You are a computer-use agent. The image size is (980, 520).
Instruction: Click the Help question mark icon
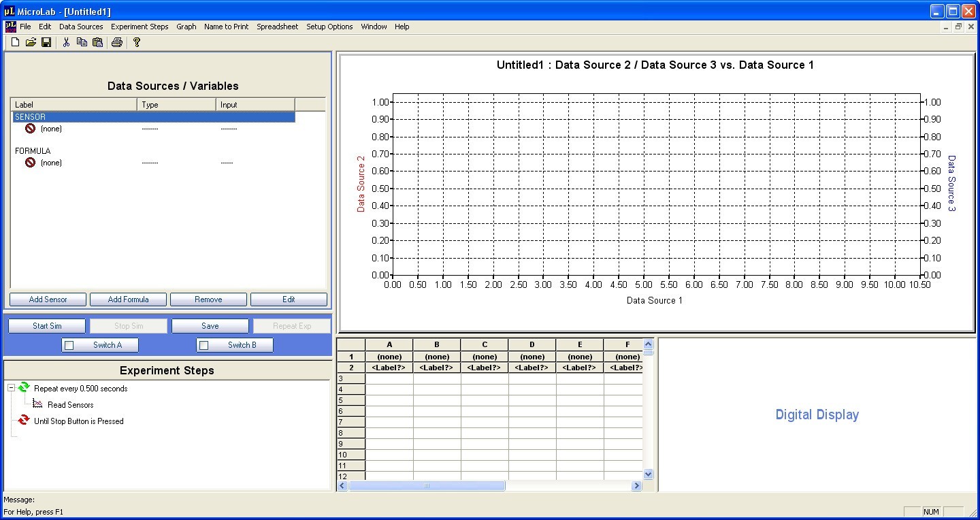[x=137, y=42]
